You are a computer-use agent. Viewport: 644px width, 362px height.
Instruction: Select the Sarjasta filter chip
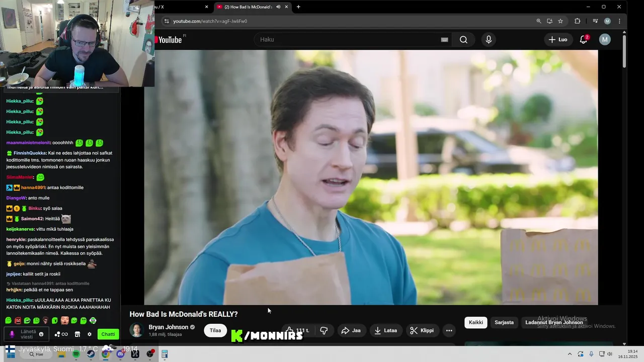pos(504,322)
